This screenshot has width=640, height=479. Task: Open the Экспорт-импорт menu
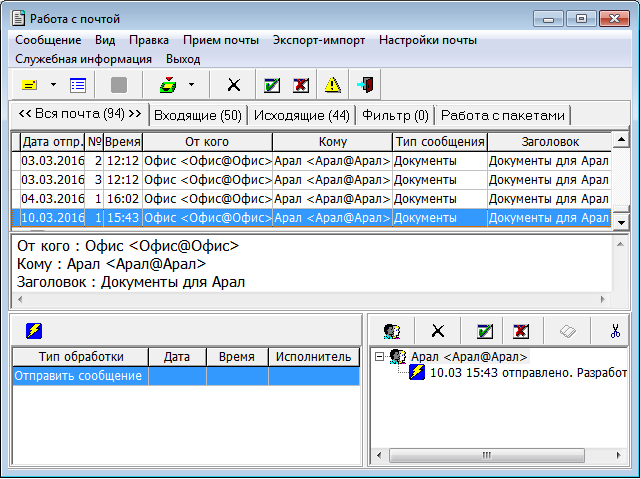pyautogui.click(x=318, y=40)
